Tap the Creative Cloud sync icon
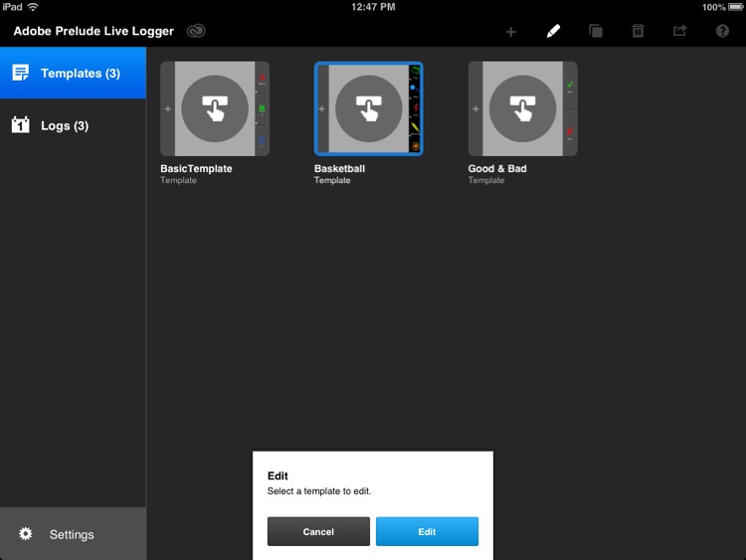Screen dimensions: 746x560 click(x=196, y=31)
